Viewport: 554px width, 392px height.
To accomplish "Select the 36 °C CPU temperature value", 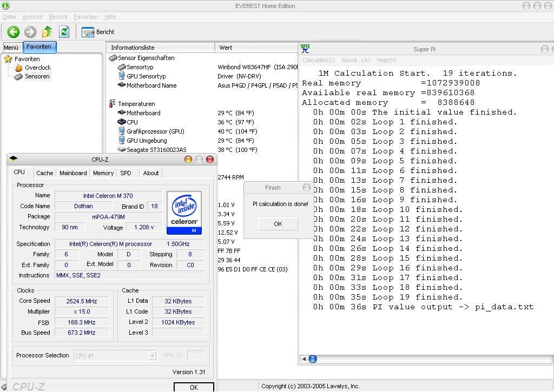I will [x=236, y=122].
